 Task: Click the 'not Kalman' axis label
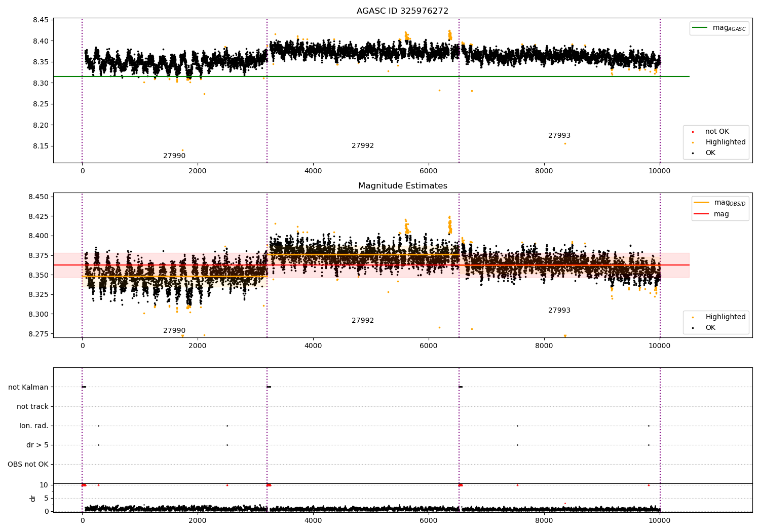pos(28,387)
